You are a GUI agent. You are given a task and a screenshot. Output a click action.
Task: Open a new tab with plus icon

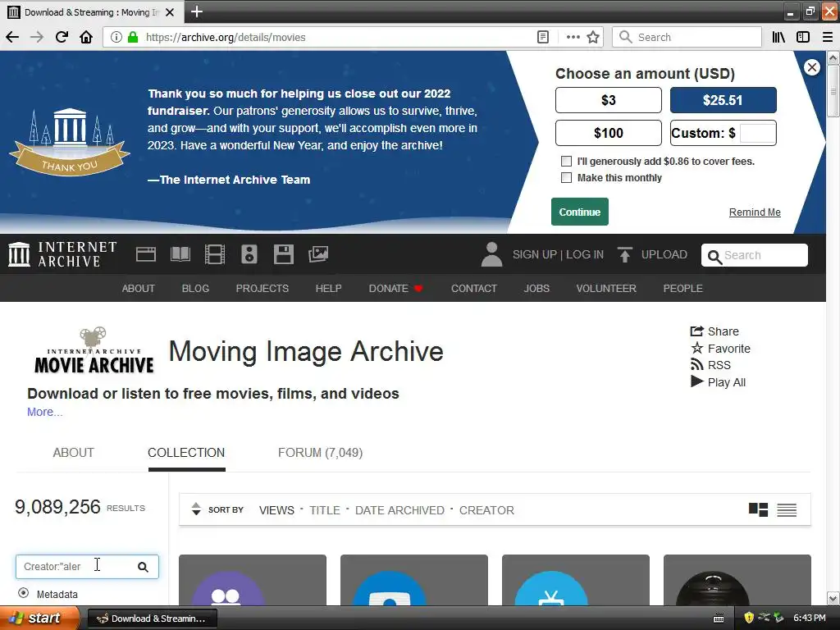197,11
